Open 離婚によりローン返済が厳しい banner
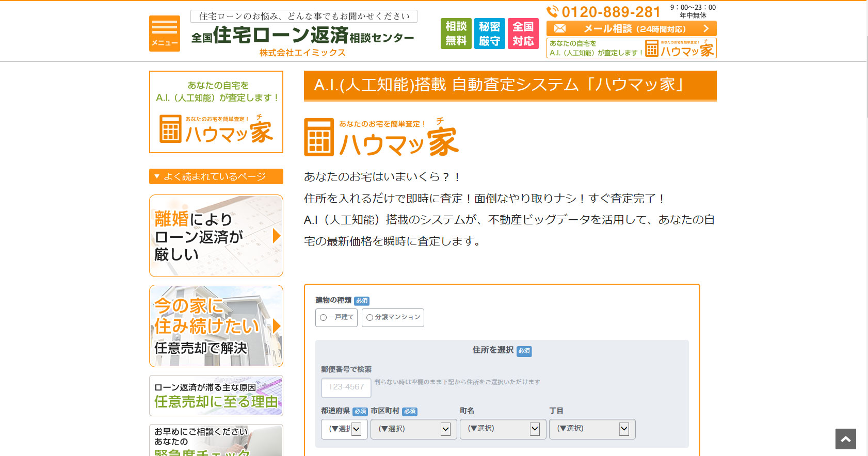This screenshot has height=456, width=868. click(216, 236)
